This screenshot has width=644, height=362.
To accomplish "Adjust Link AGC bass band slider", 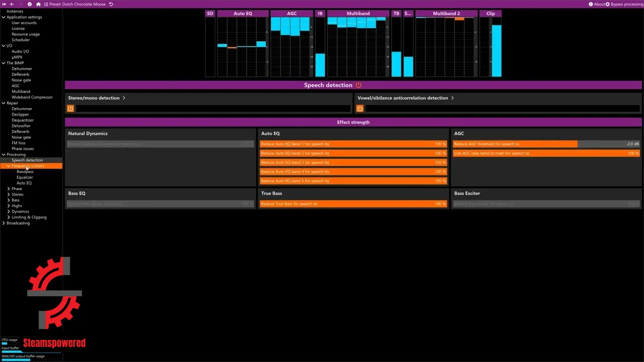I will click(546, 153).
